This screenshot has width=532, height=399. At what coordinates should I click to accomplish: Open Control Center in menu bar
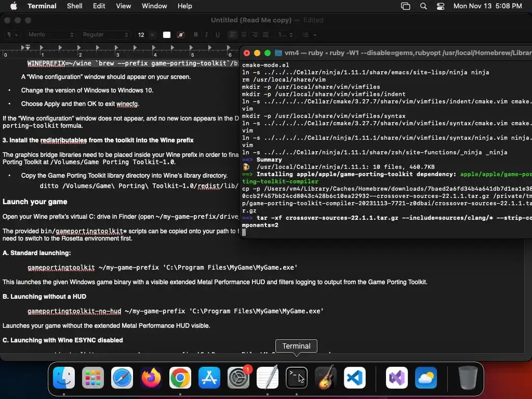(x=441, y=6)
